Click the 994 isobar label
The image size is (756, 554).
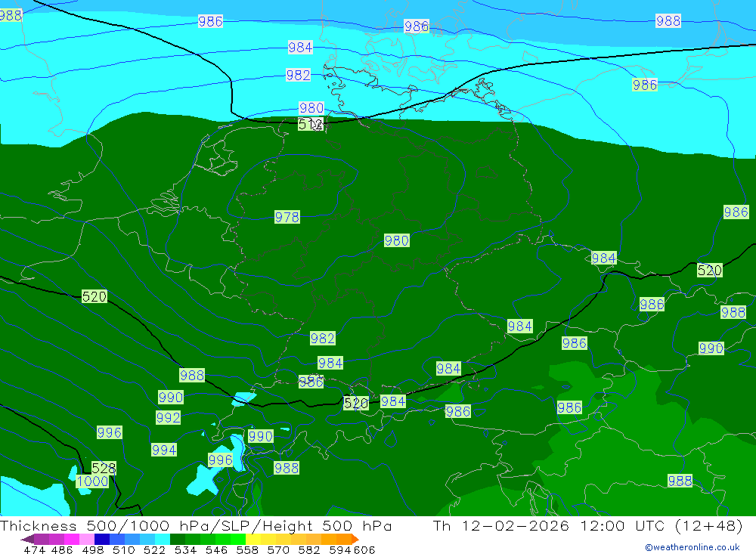164,450
